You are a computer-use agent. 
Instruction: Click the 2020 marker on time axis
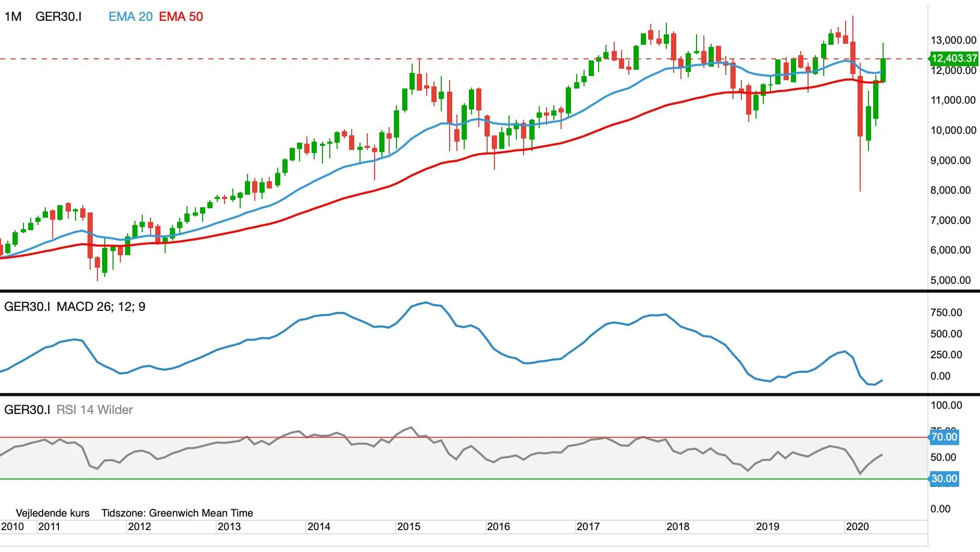[x=857, y=526]
